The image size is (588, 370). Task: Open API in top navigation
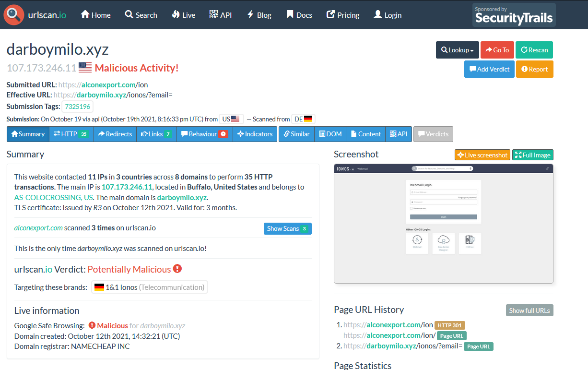coord(221,15)
